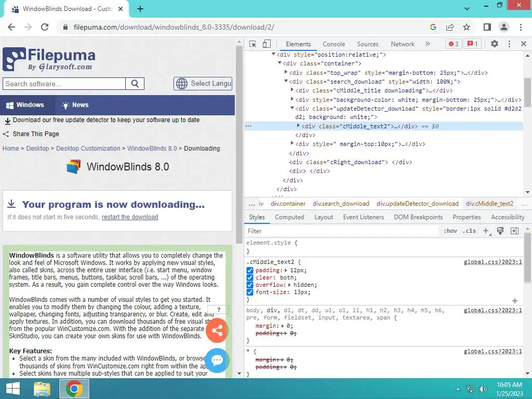Toggle the rendering emulations paintbrush icon

pyautogui.click(x=500, y=231)
